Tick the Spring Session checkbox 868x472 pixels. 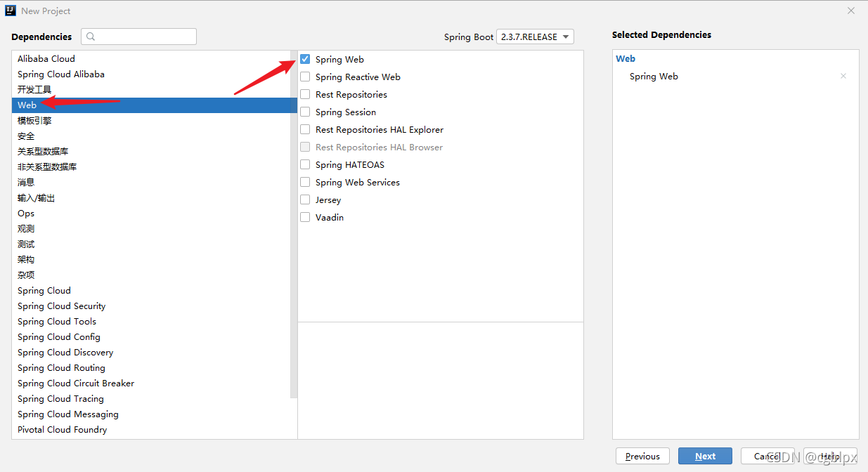click(x=305, y=112)
